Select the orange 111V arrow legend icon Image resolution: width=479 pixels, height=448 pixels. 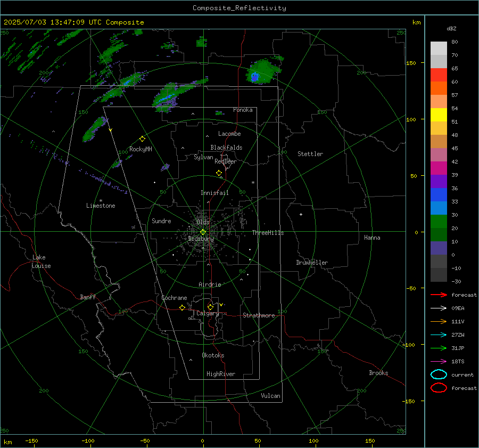pos(439,321)
